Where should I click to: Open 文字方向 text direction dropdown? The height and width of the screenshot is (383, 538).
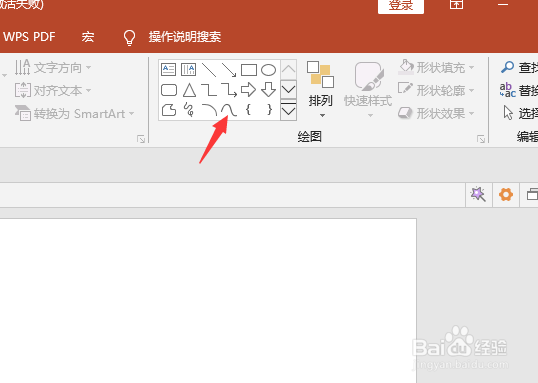(53, 68)
